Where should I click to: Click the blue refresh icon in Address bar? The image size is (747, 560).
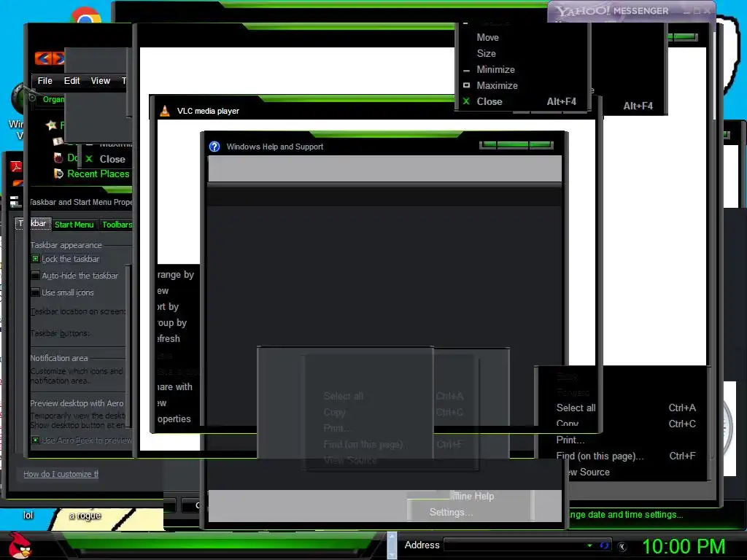604,545
